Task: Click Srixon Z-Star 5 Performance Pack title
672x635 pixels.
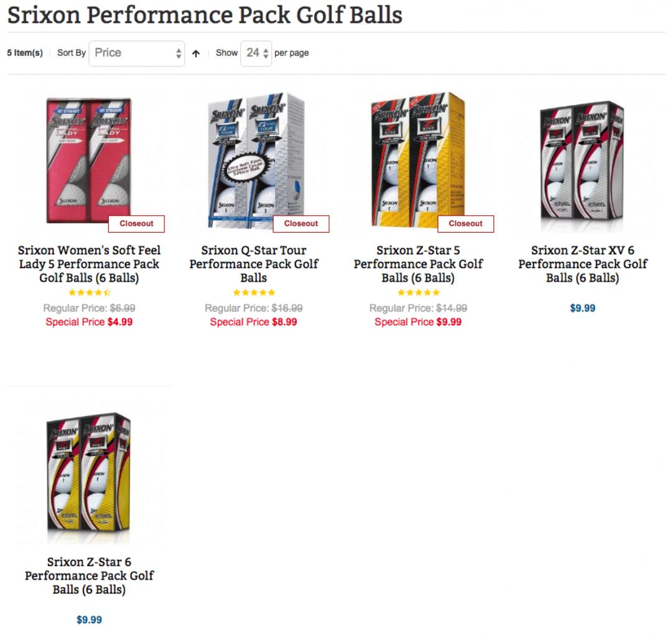Action: click(418, 264)
